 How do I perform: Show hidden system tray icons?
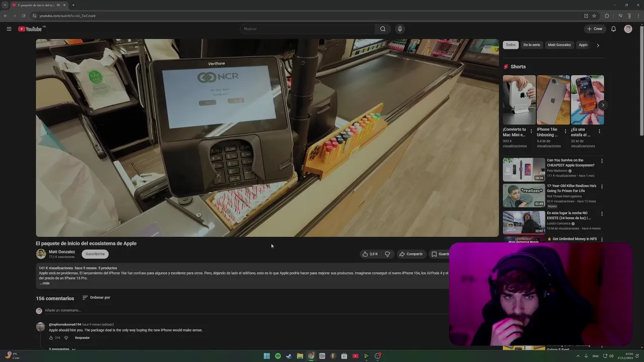(x=578, y=356)
